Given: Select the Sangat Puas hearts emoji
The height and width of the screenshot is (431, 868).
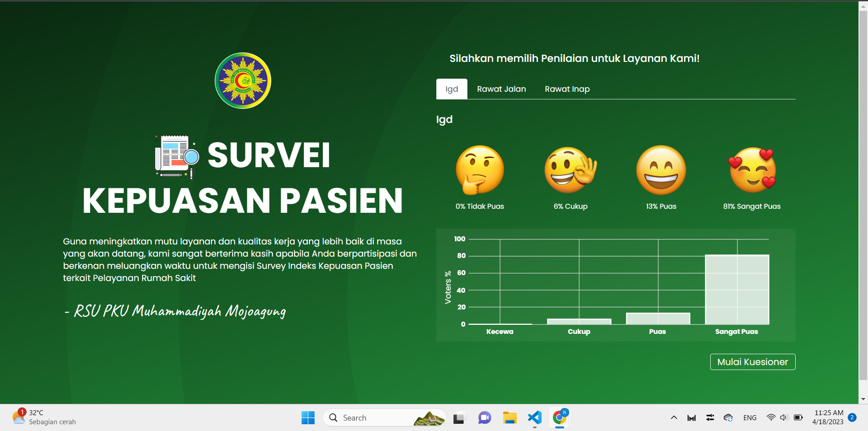Looking at the screenshot, I should (752, 170).
